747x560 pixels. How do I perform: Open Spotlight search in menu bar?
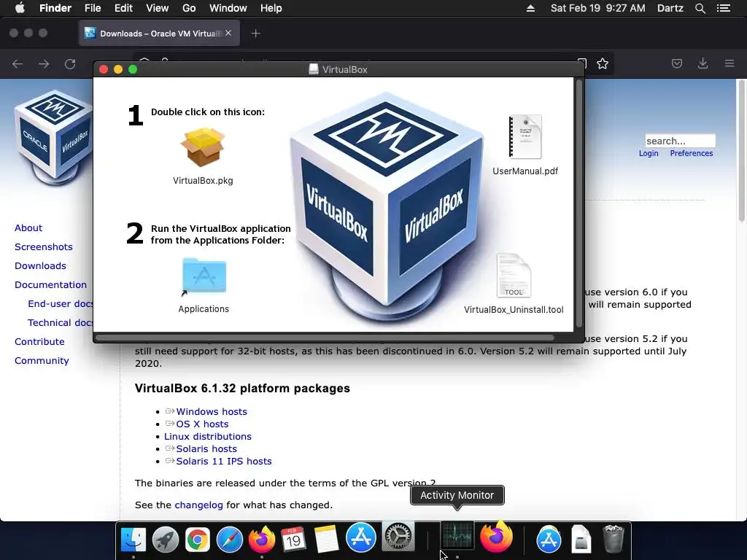coord(700,8)
